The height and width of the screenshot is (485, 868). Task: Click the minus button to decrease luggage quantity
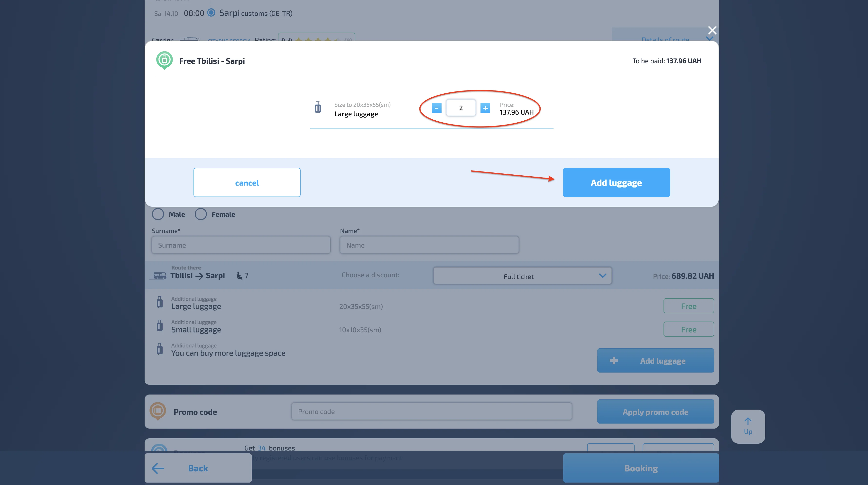click(x=436, y=108)
